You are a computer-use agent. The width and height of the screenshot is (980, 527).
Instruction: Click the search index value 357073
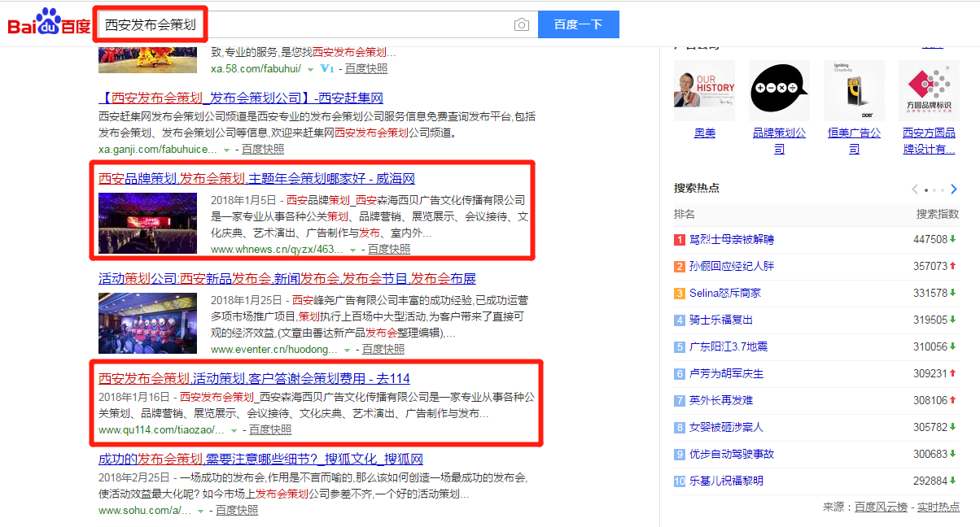click(930, 266)
